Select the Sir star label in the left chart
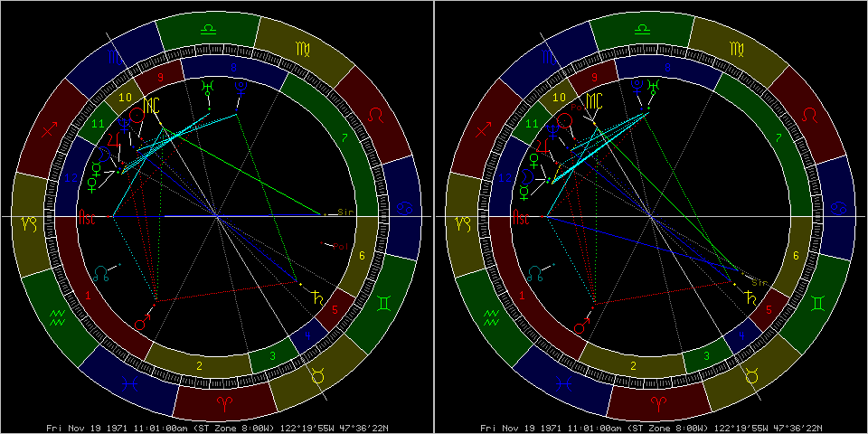This screenshot has height=434, width=868. (x=343, y=213)
